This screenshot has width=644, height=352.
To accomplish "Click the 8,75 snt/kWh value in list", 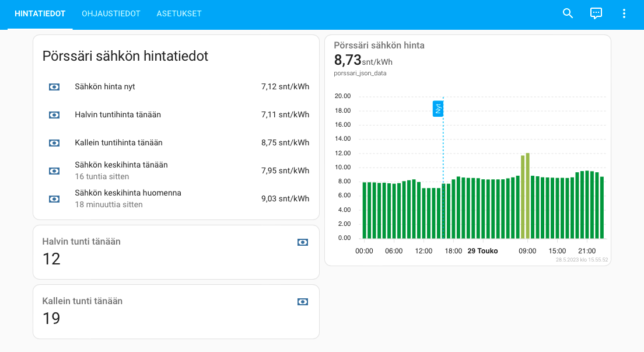I will point(285,143).
